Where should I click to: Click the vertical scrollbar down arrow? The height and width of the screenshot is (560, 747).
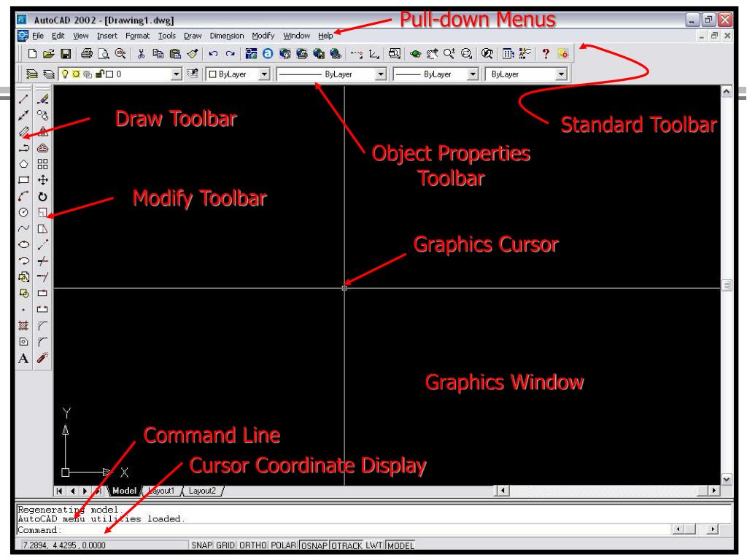click(x=726, y=480)
